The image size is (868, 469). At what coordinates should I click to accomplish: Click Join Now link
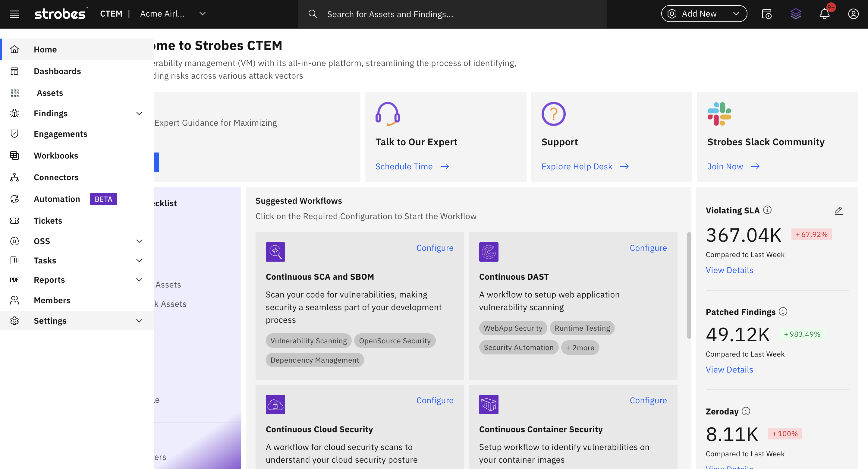[733, 166]
